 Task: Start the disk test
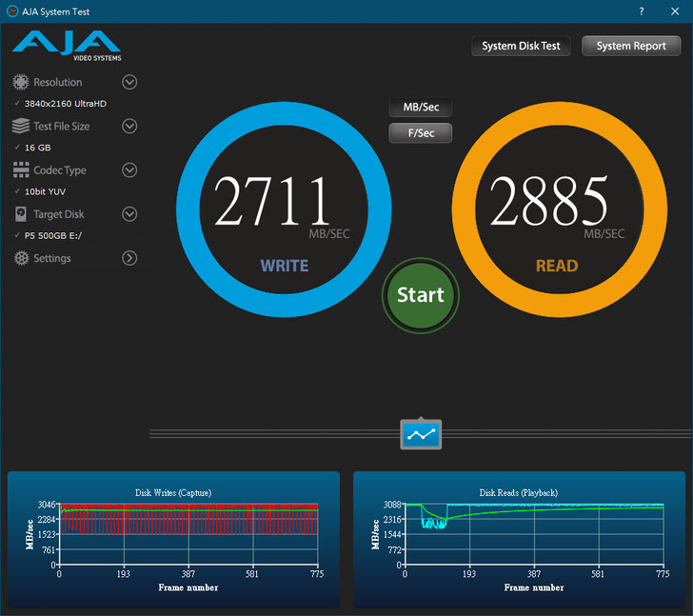421,295
